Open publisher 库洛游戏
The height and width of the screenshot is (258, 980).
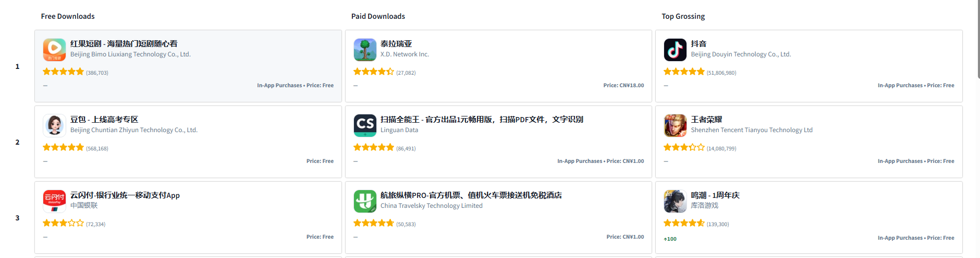[x=705, y=206]
